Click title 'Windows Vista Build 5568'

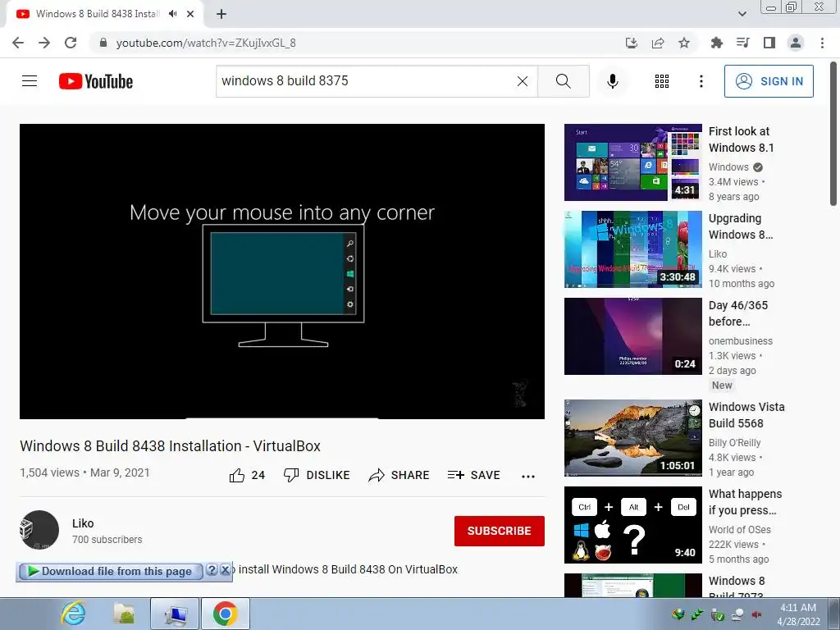pos(746,415)
